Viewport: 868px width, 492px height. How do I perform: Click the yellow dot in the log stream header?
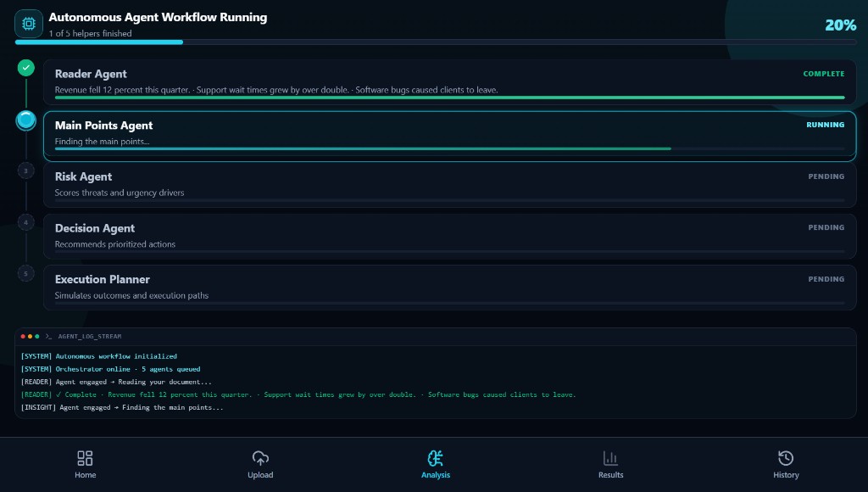click(x=30, y=336)
